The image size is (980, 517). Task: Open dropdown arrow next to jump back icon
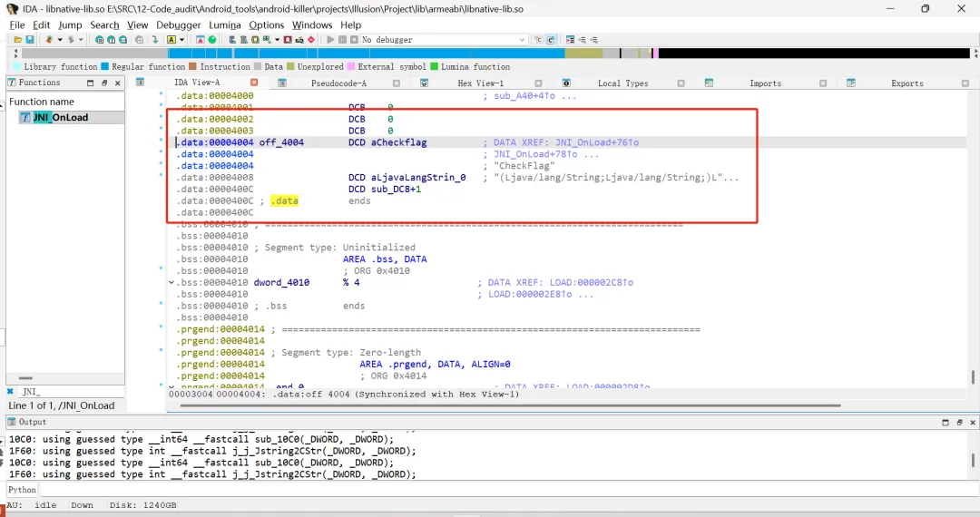60,40
